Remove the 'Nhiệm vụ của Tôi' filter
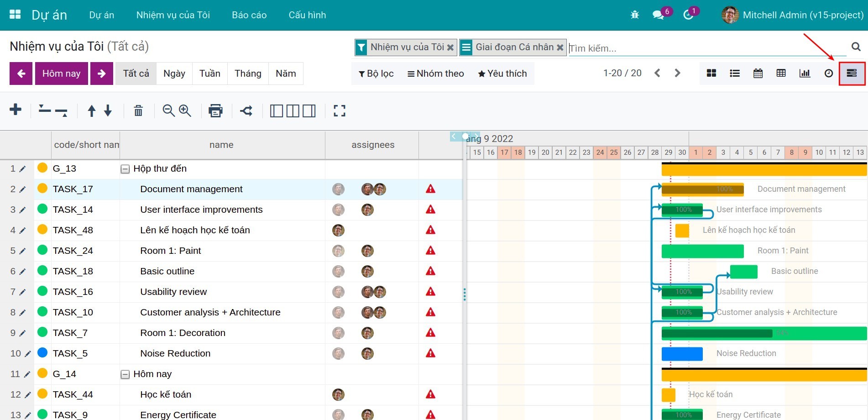This screenshot has height=420, width=868. [x=450, y=47]
